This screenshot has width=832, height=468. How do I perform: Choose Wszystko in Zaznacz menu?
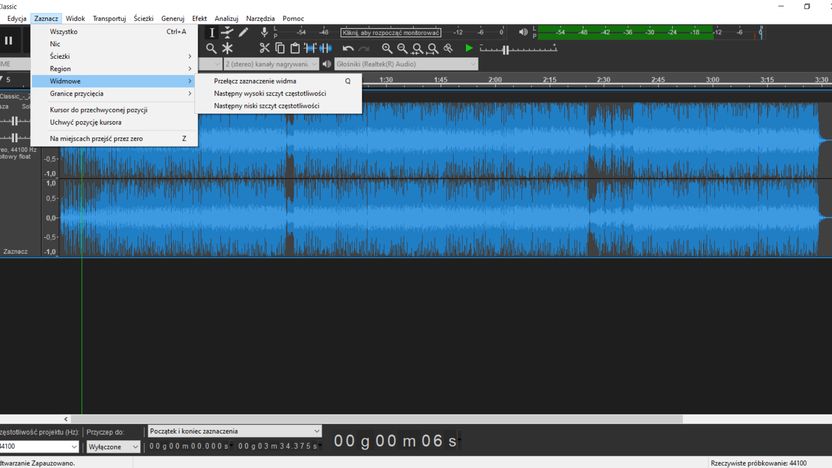coord(115,31)
